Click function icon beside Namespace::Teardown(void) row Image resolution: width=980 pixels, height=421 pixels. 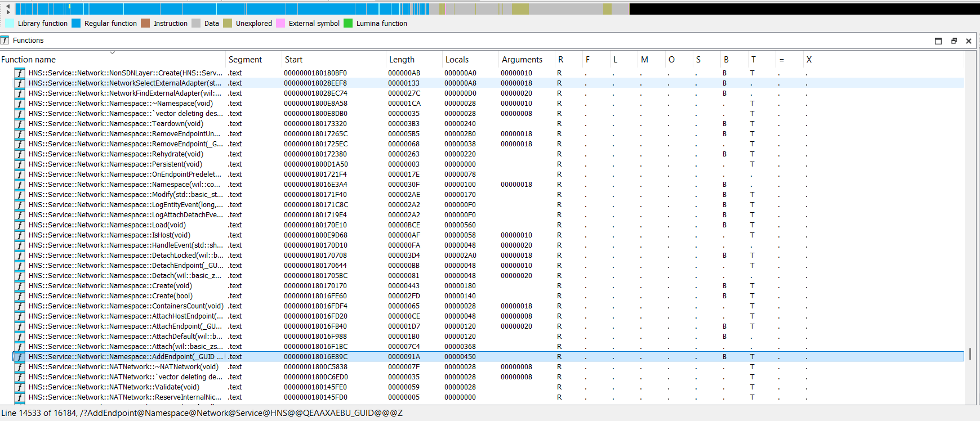20,124
